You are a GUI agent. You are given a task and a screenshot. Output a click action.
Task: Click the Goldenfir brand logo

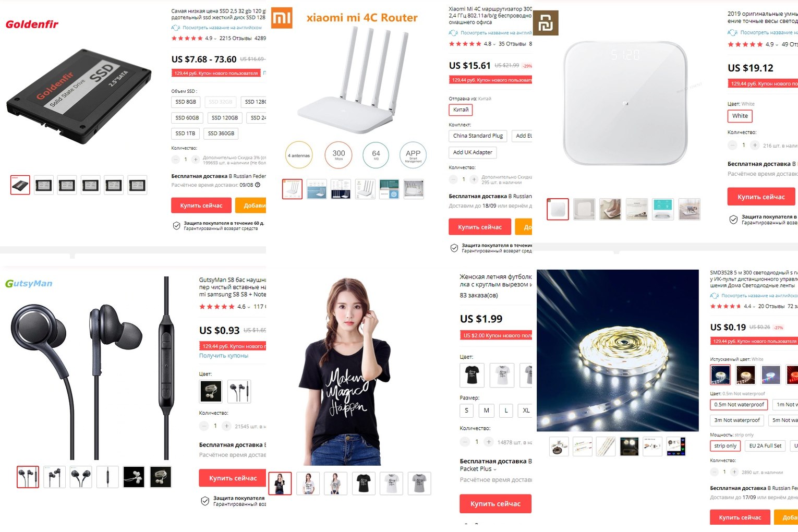point(32,24)
